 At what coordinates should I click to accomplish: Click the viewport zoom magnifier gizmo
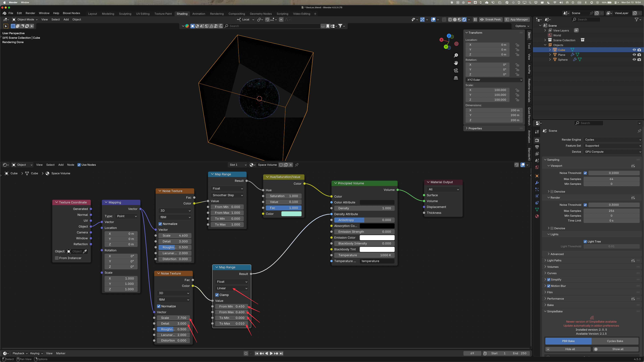(x=456, y=55)
